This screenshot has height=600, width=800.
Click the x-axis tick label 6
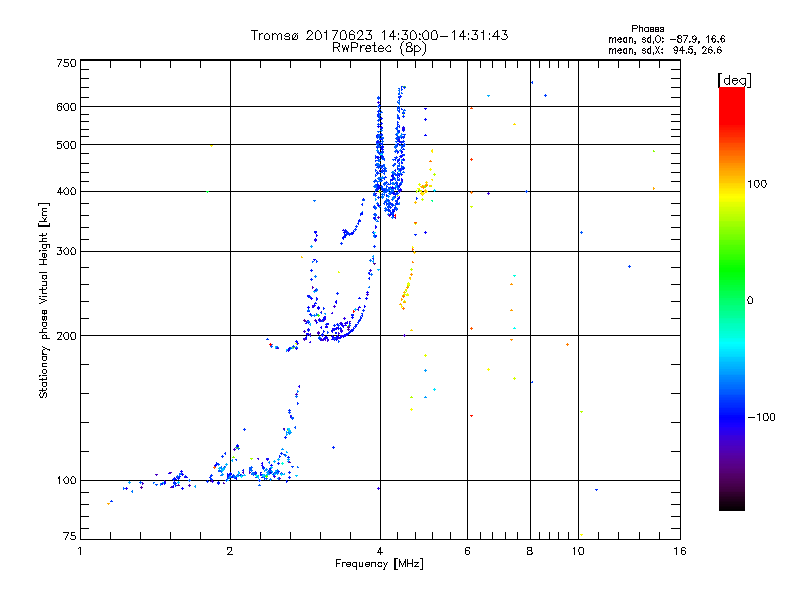click(x=467, y=551)
